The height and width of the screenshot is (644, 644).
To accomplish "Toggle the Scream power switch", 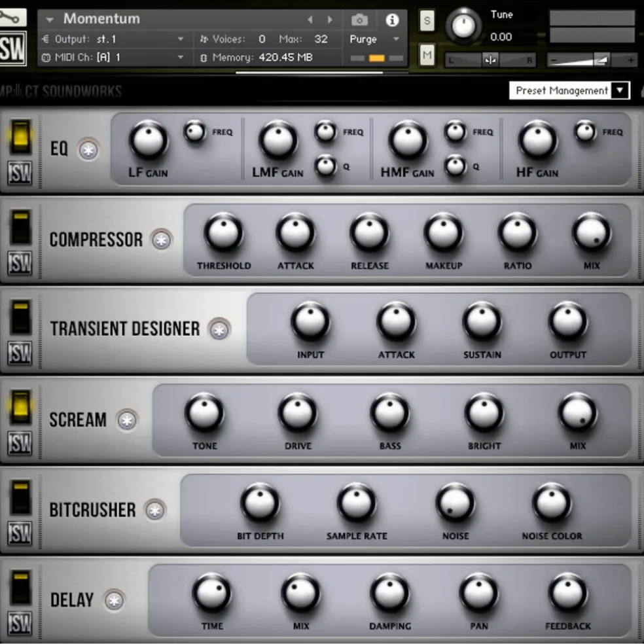I will pos(20,406).
